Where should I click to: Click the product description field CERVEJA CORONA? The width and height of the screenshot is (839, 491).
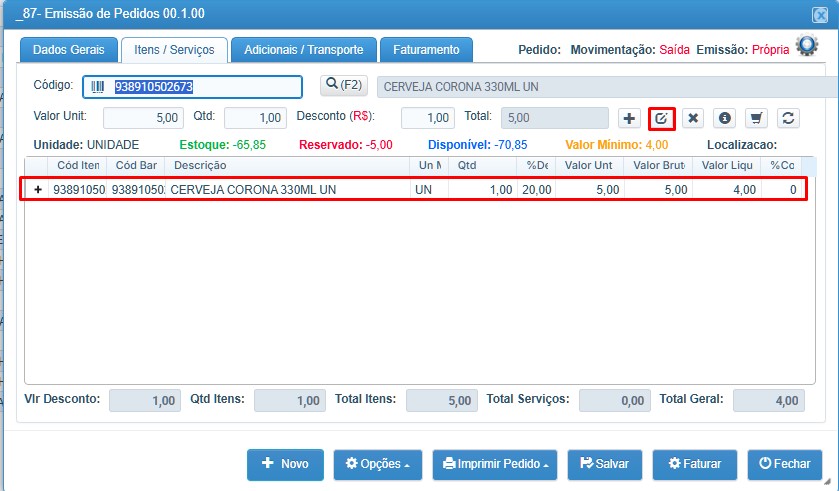tap(607, 87)
